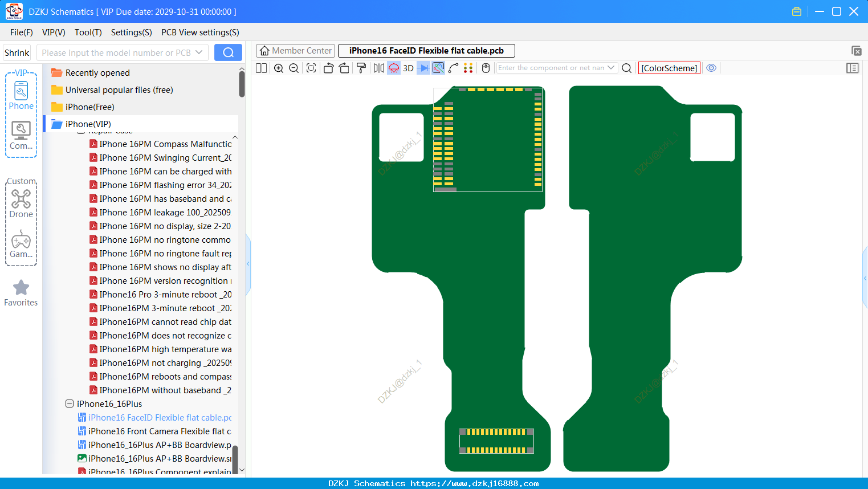Open the Member Center tab
Image resolution: width=868 pixels, height=489 pixels.
(295, 51)
